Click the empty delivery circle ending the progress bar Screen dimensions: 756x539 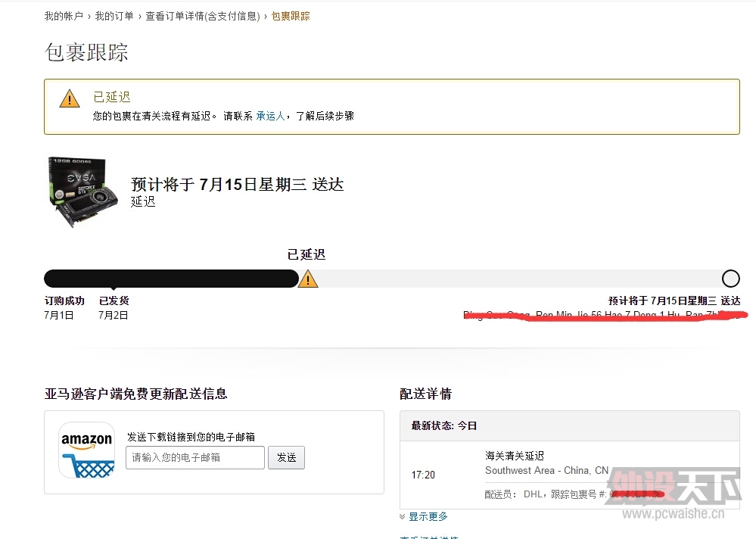730,279
